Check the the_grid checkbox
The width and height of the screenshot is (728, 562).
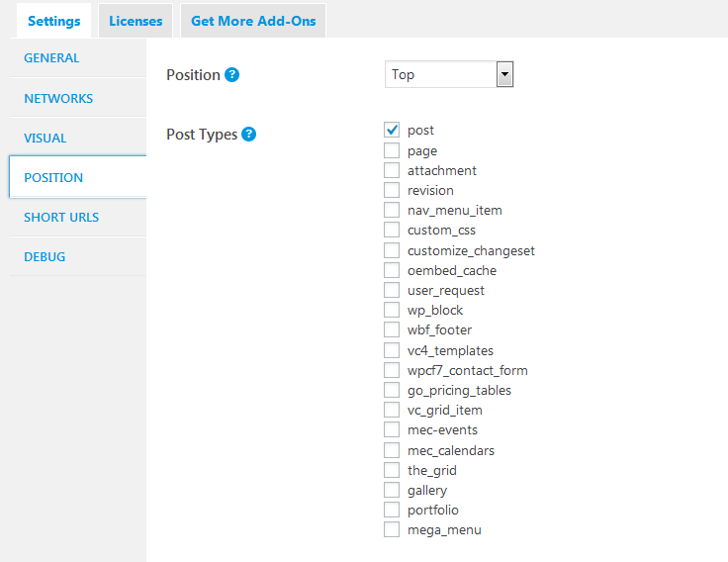[x=392, y=470]
